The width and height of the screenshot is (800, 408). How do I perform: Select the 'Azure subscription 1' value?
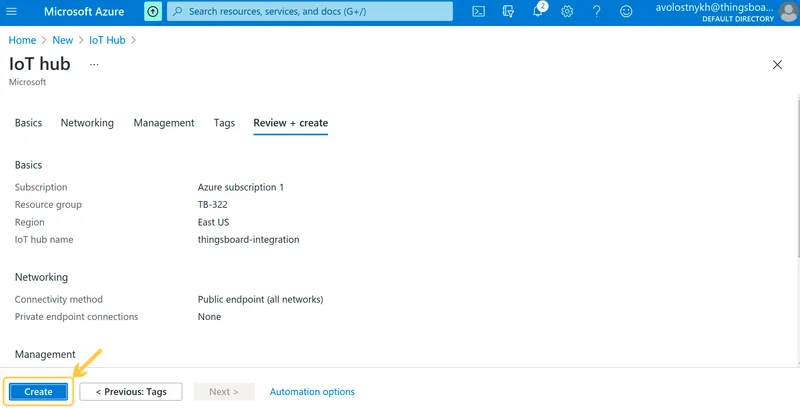(241, 187)
